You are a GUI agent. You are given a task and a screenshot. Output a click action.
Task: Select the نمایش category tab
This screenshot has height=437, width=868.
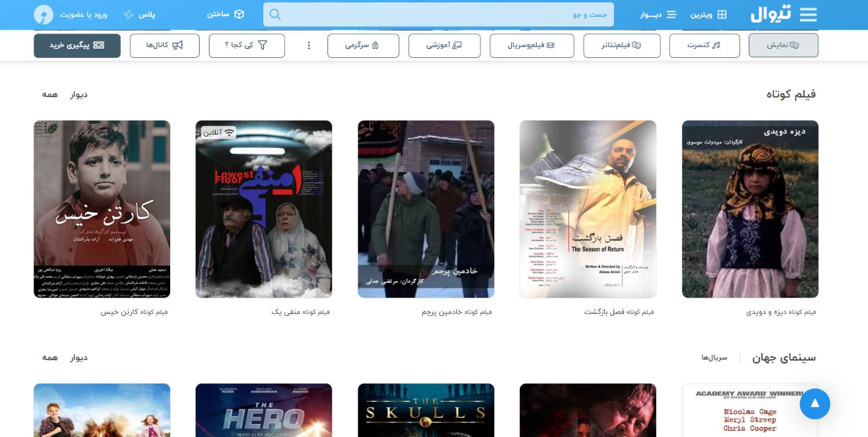783,45
